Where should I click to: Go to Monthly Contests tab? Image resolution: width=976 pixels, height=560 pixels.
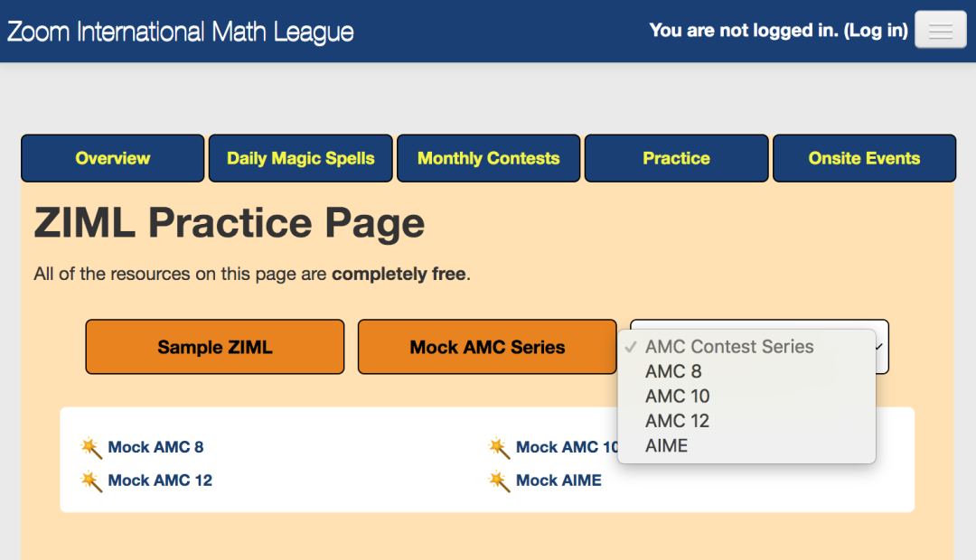(x=488, y=158)
